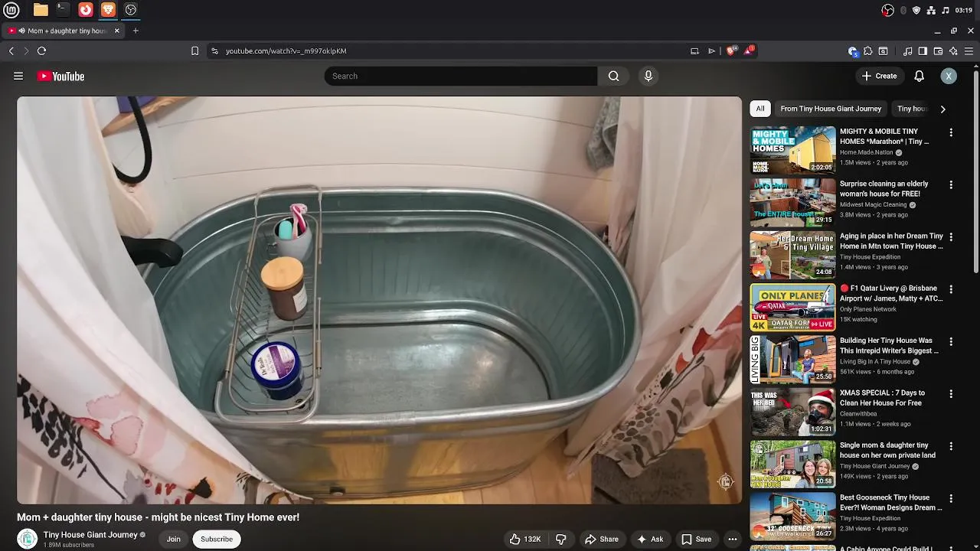This screenshot has height=551, width=980.
Task: Open more actions menu beside Save
Action: 732,539
